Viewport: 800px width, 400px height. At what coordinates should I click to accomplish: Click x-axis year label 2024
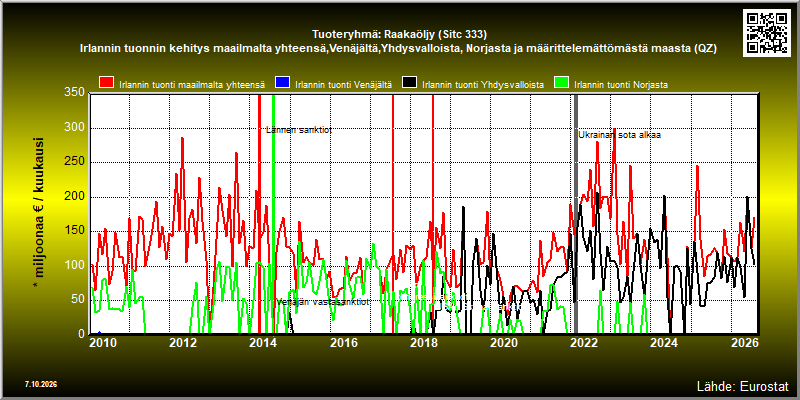(x=664, y=342)
